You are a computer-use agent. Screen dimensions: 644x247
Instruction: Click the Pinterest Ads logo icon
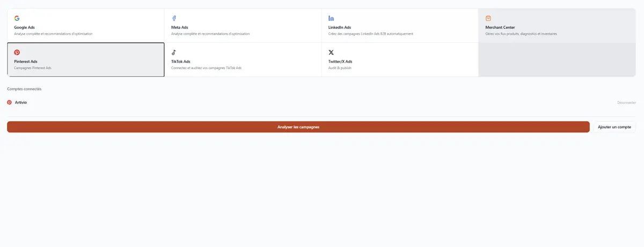click(x=17, y=53)
